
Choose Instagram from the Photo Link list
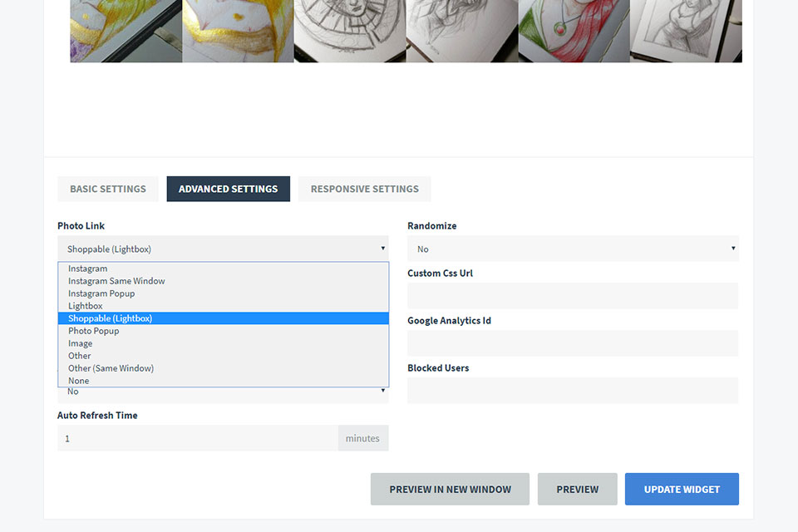(x=224, y=268)
